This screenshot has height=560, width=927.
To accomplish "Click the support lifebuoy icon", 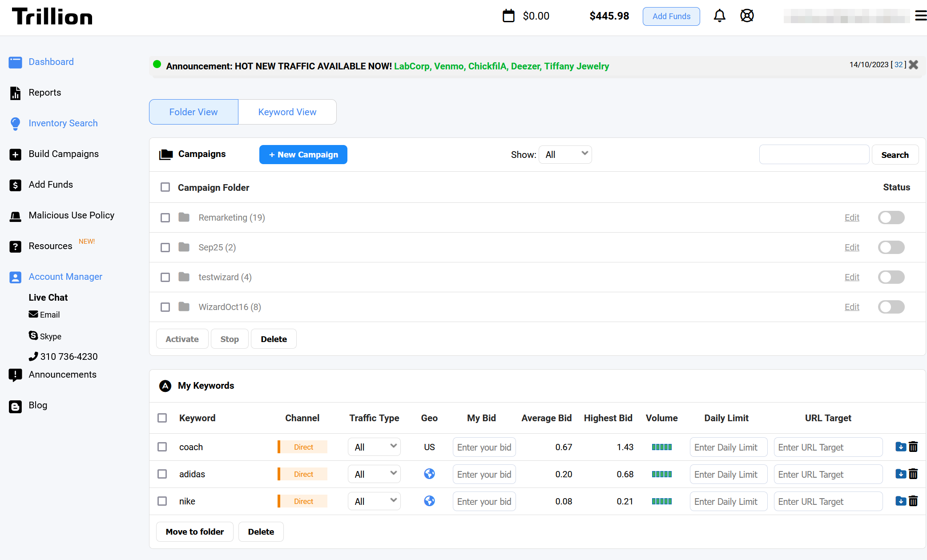I will pos(747,16).
